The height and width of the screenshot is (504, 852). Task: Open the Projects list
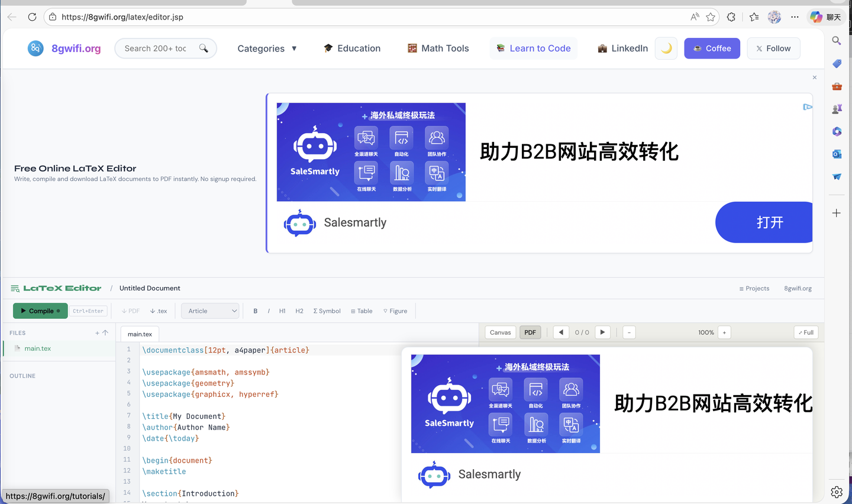(754, 289)
